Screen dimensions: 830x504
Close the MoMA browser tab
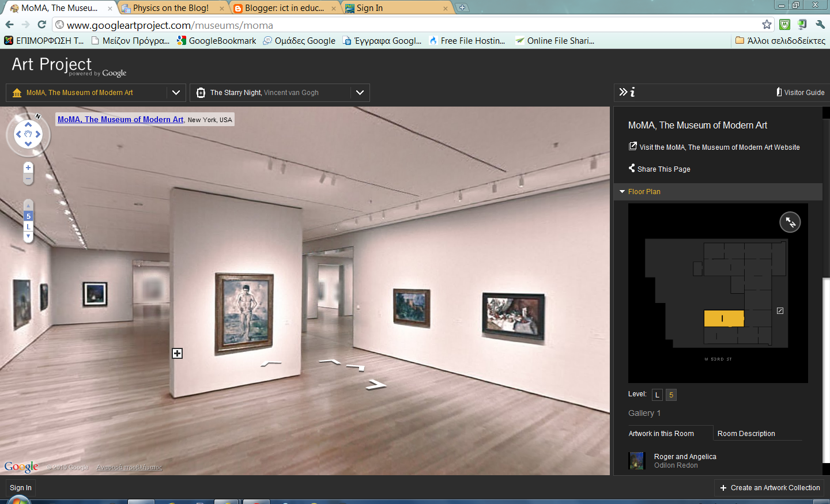tap(110, 9)
